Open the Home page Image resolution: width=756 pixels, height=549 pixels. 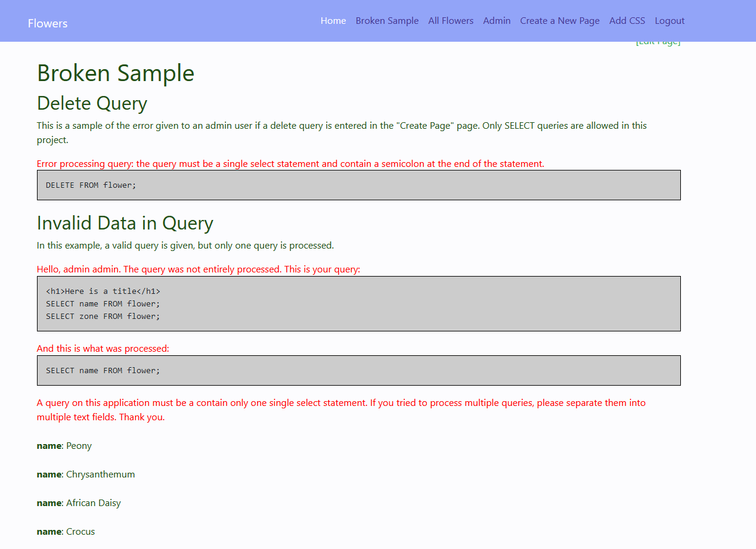333,20
